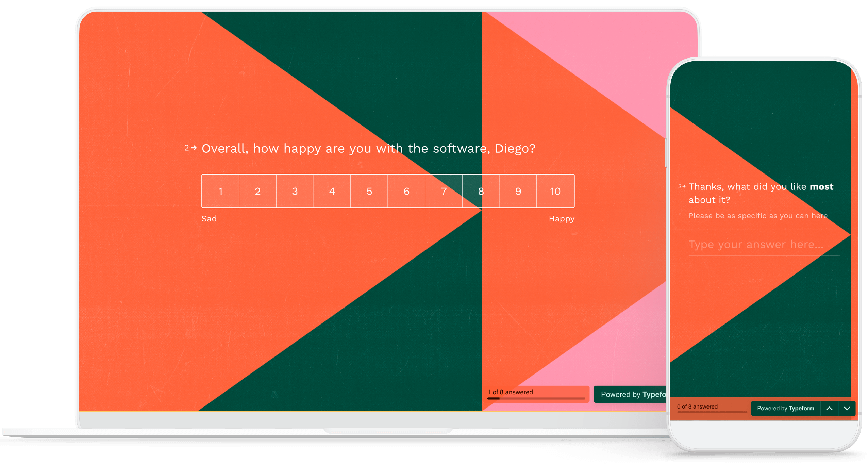Viewport: 868px width, 465px height.
Task: Pick rating 4 on the scale
Action: click(x=332, y=191)
